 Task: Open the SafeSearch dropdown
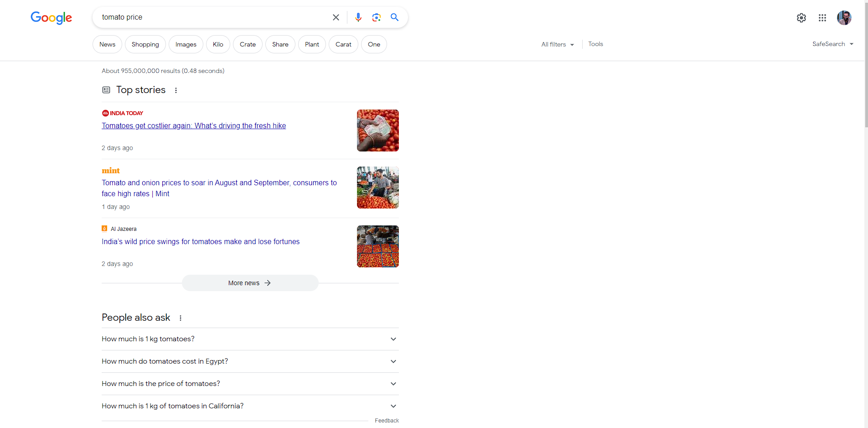[x=832, y=44]
